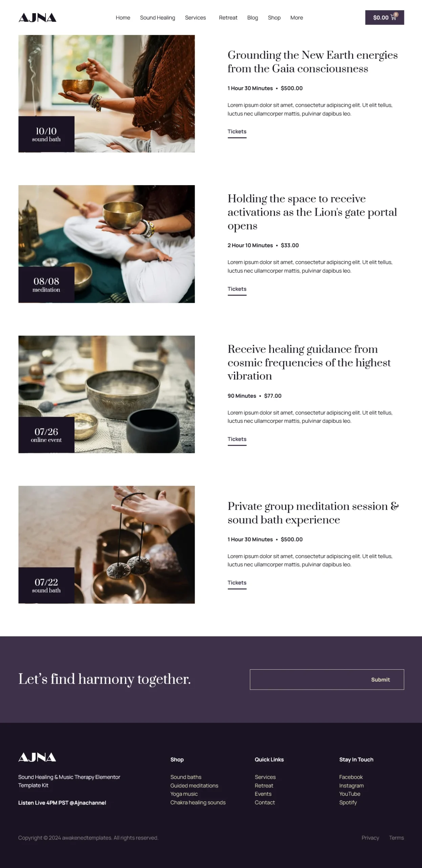This screenshot has width=422, height=868.
Task: Open the 07/26 online event image
Action: [106, 394]
